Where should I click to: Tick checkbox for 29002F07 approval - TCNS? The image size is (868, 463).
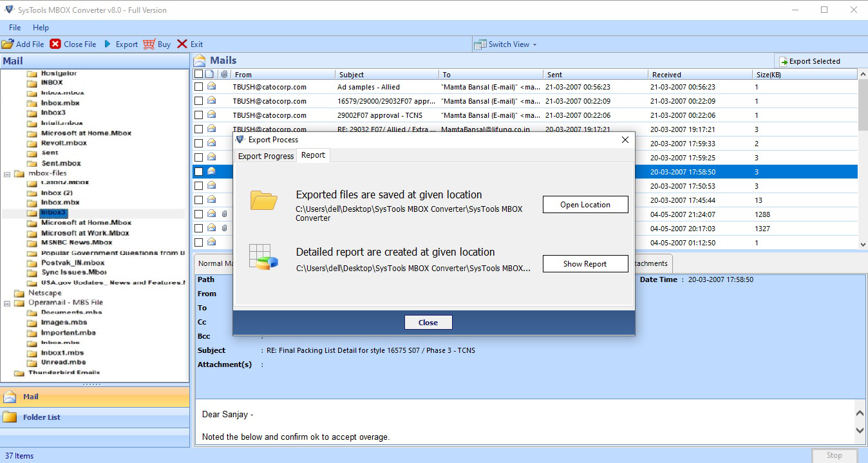199,115
